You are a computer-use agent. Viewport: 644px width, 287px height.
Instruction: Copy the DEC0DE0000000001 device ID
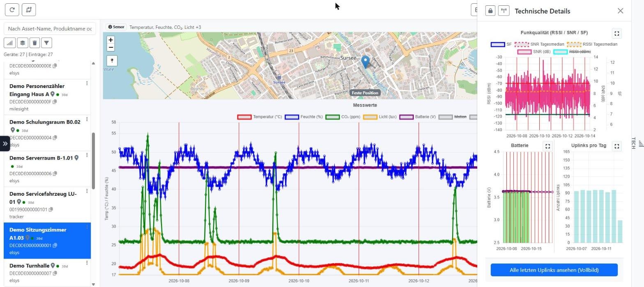(55, 245)
